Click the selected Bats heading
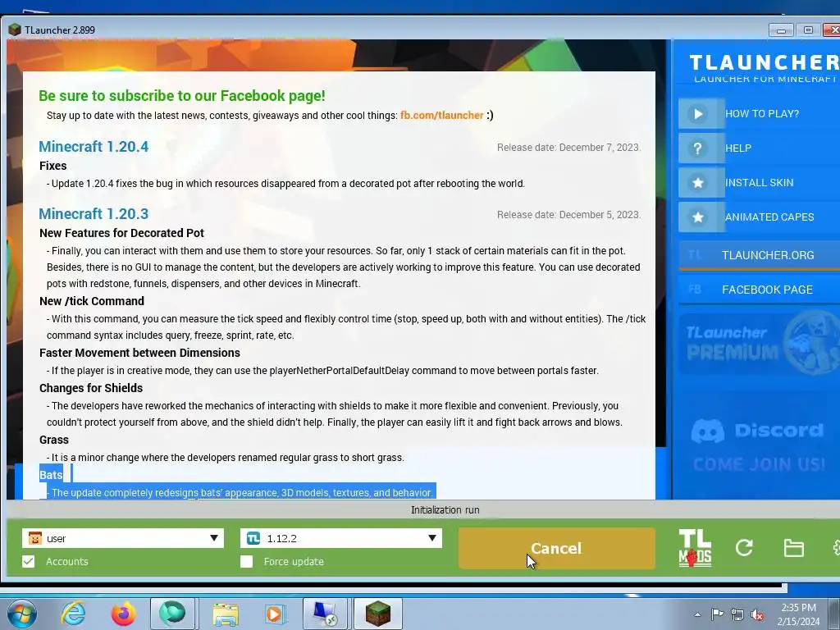This screenshot has height=630, width=840. [x=51, y=475]
